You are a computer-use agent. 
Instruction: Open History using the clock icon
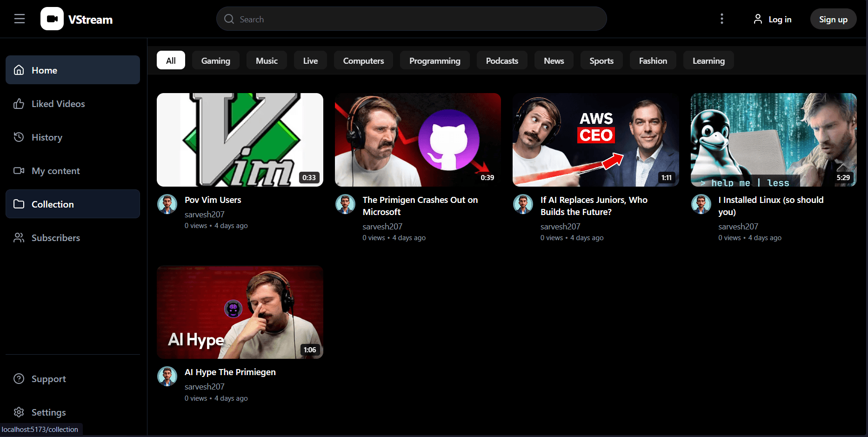[x=19, y=137]
